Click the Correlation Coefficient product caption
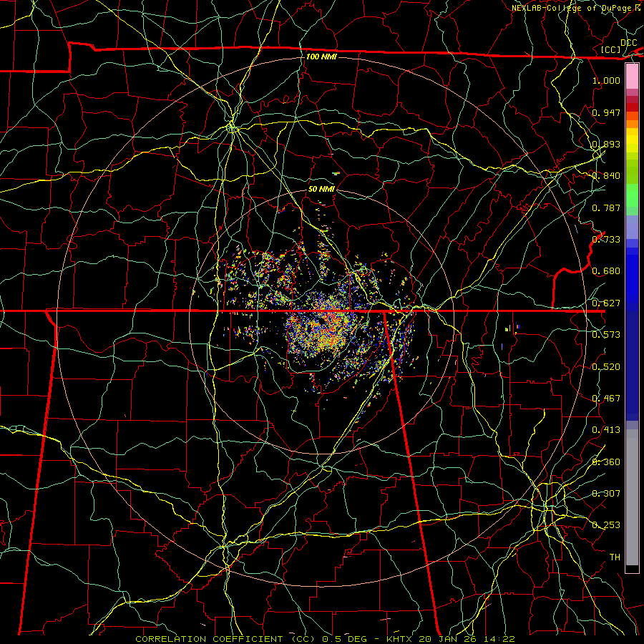This screenshot has width=644, height=644. [x=325, y=639]
